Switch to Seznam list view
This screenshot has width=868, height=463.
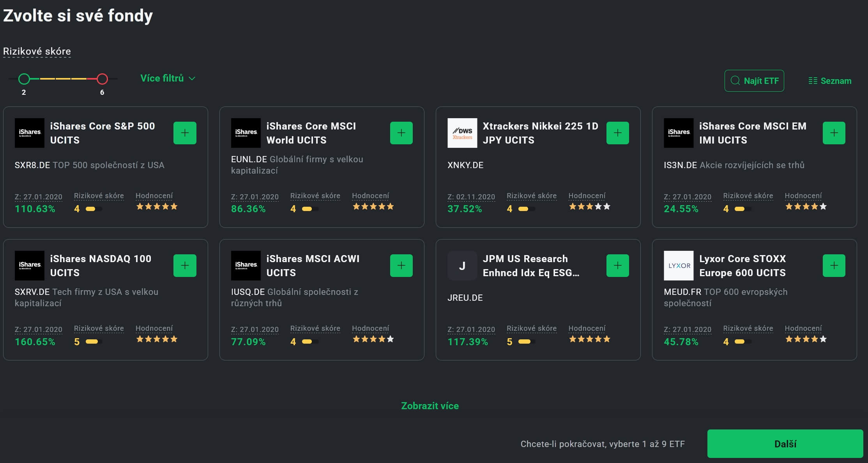(830, 81)
